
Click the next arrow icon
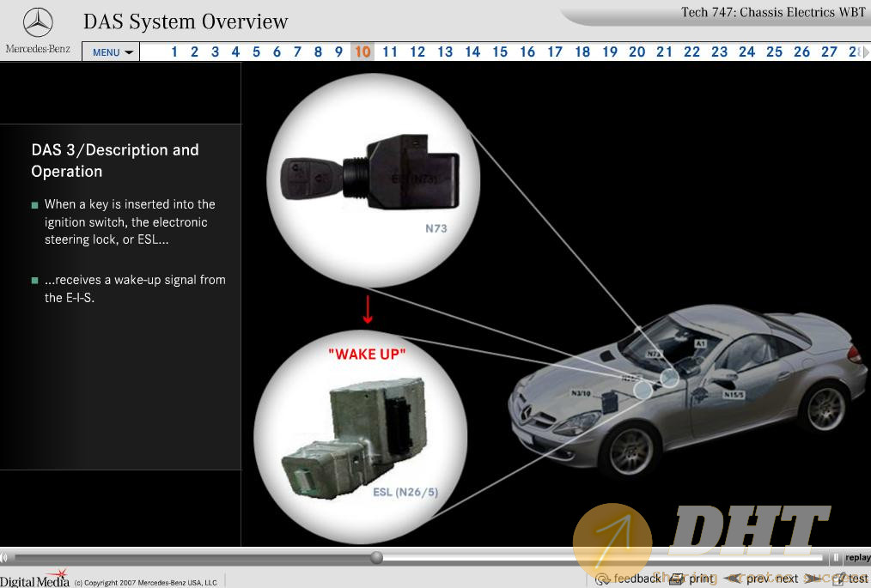coord(813,579)
